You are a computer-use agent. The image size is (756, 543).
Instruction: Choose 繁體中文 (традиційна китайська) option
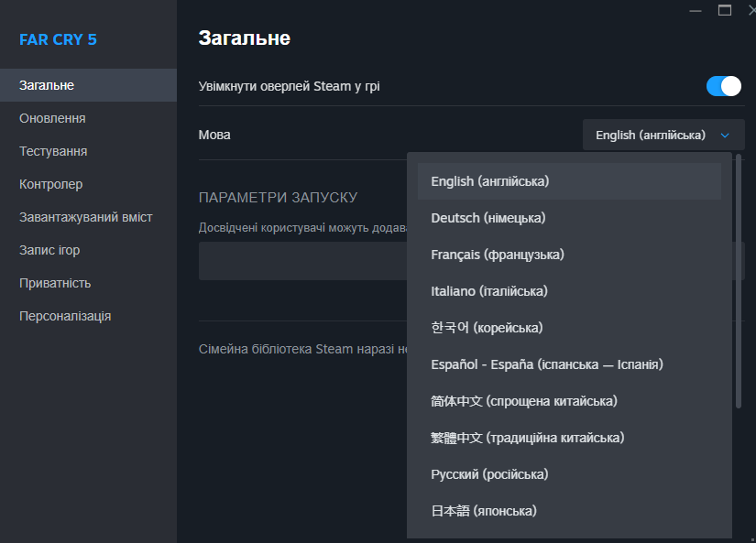569,438
